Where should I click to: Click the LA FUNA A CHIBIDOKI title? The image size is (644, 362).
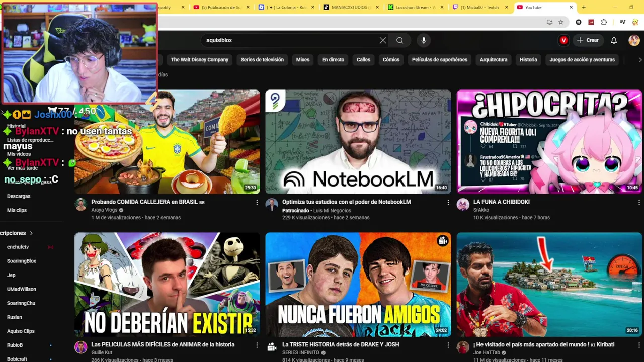(x=501, y=202)
